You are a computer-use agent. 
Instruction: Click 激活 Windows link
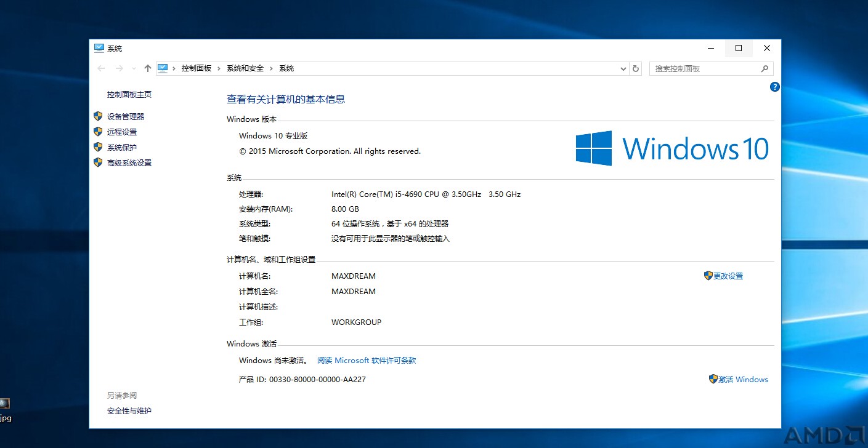pyautogui.click(x=743, y=380)
